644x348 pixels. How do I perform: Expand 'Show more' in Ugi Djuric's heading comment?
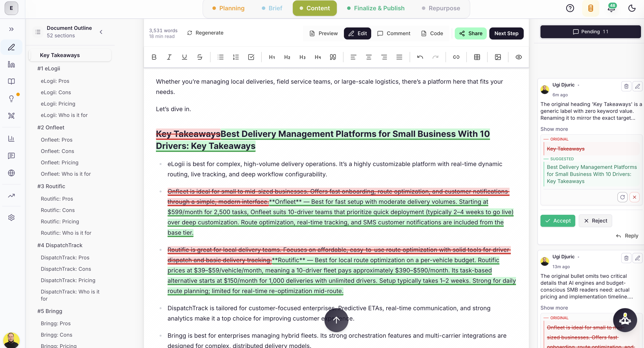554,129
